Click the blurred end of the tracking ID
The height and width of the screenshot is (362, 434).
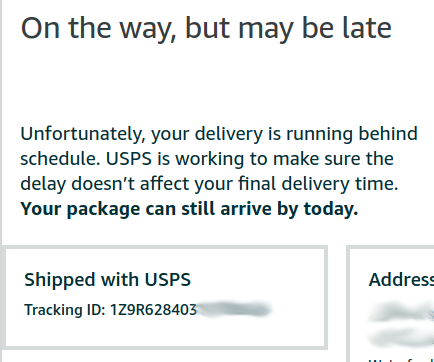click(234, 309)
